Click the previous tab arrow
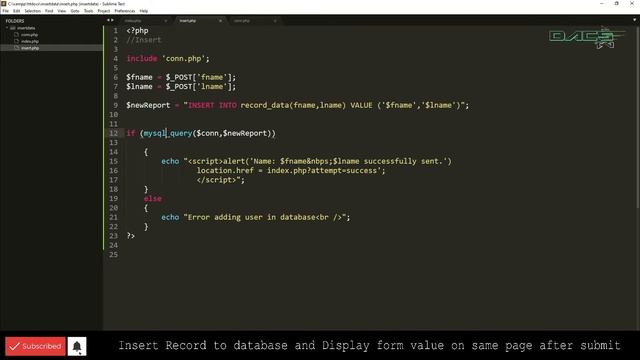 coord(108,20)
